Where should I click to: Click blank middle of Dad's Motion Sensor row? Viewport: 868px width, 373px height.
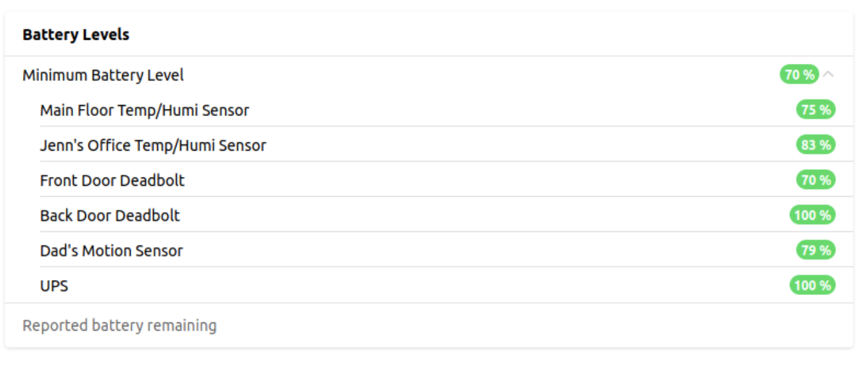[486, 251]
